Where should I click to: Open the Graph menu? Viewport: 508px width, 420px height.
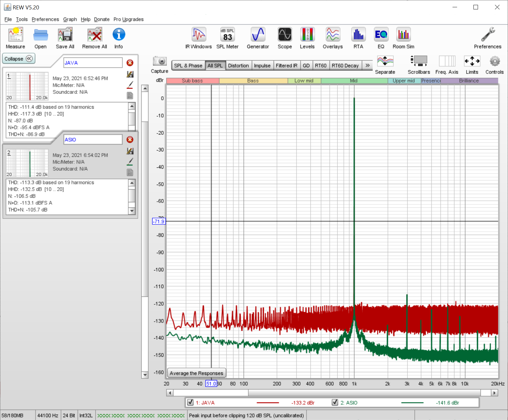(70, 19)
